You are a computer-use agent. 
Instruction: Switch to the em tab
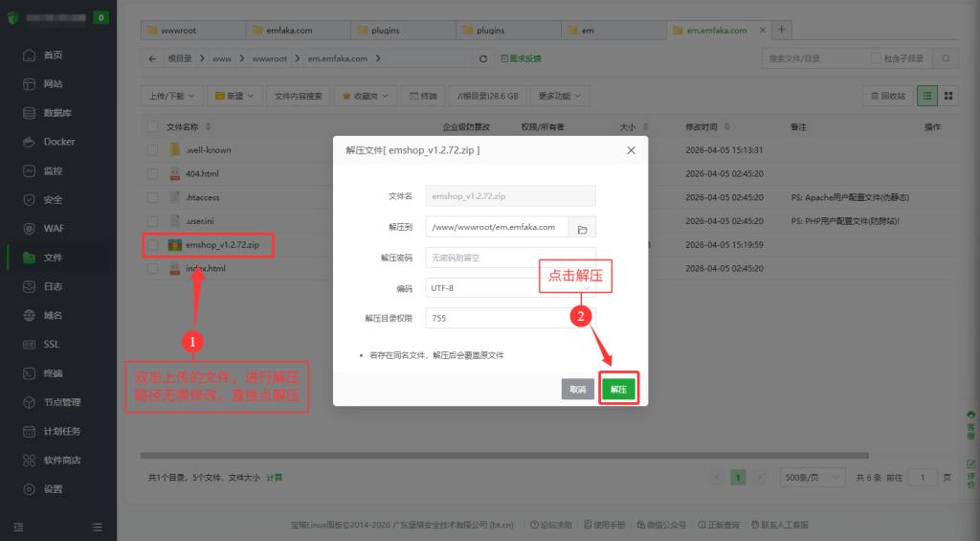click(613, 30)
